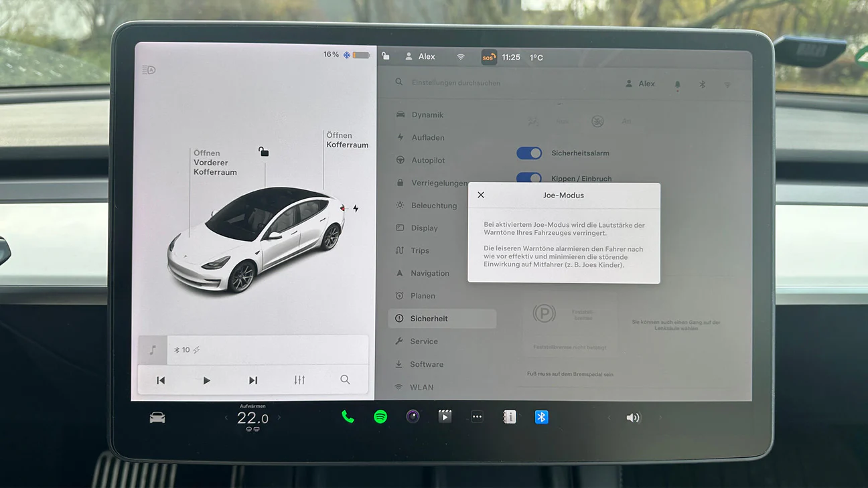Open the Alex profile dropdown in status bar
This screenshot has height=488, width=868.
pyautogui.click(x=420, y=57)
